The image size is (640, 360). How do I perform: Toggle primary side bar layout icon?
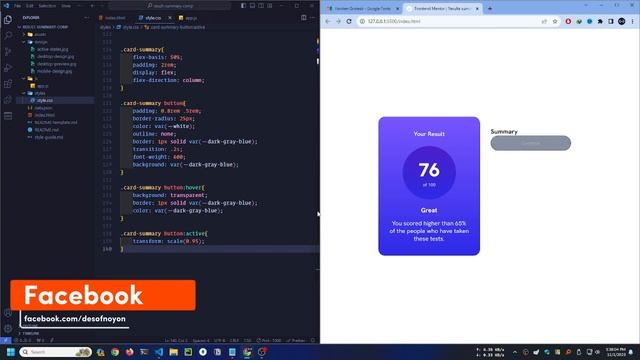coord(243,6)
